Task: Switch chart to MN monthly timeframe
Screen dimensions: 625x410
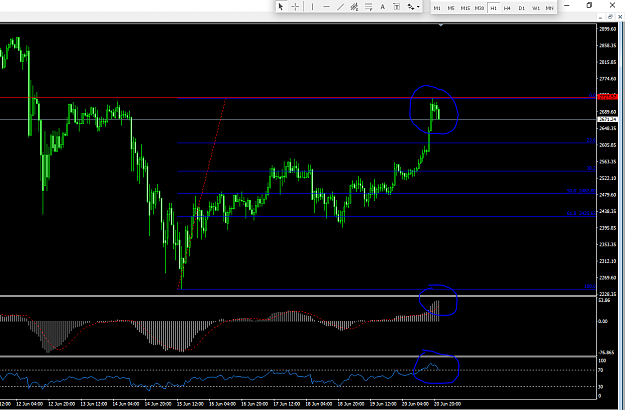Action: point(550,8)
